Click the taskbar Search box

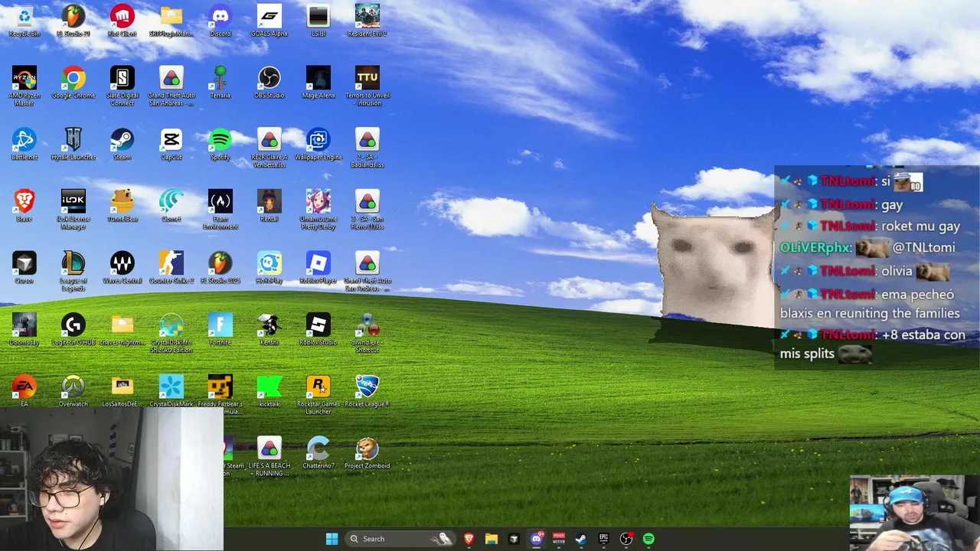coord(399,539)
